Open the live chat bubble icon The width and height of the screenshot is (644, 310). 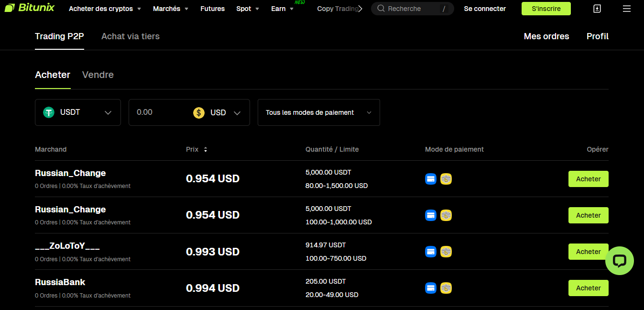(620, 261)
